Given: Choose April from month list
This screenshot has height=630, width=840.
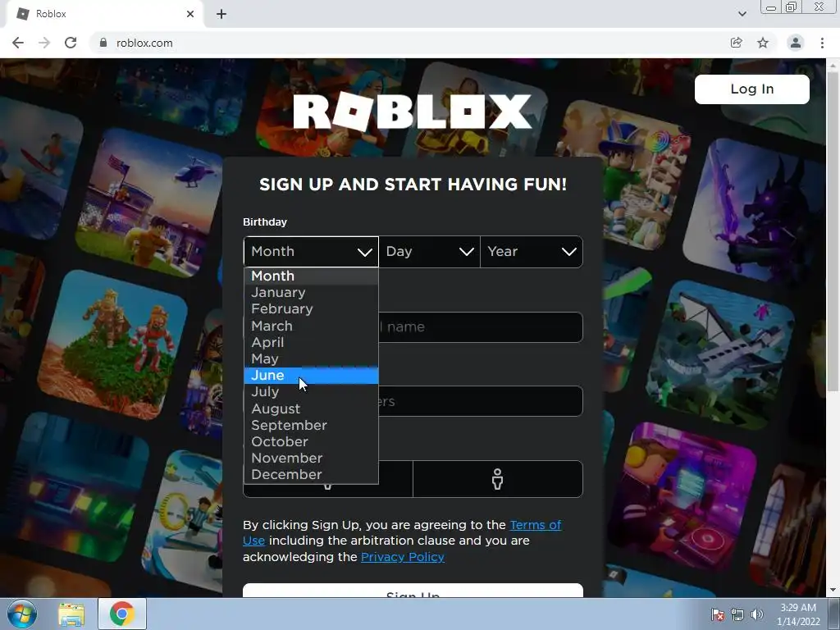Looking at the screenshot, I should (311, 342).
